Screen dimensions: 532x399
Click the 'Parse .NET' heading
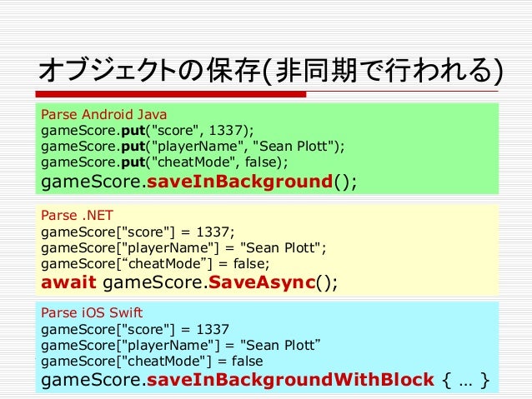pyautogui.click(x=77, y=215)
